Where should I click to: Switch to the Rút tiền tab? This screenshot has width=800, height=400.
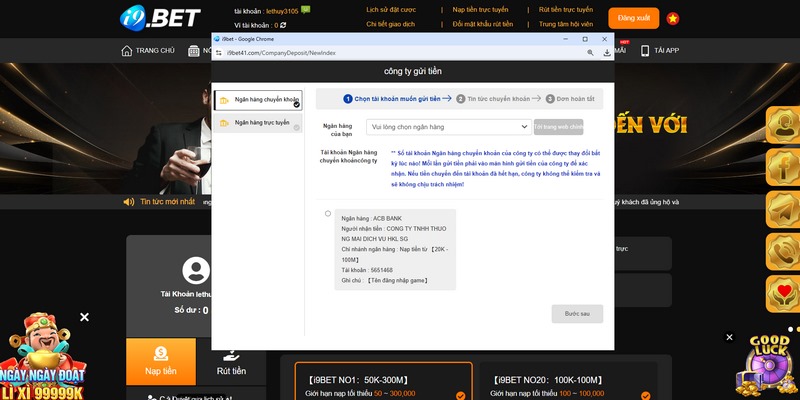[x=231, y=361]
